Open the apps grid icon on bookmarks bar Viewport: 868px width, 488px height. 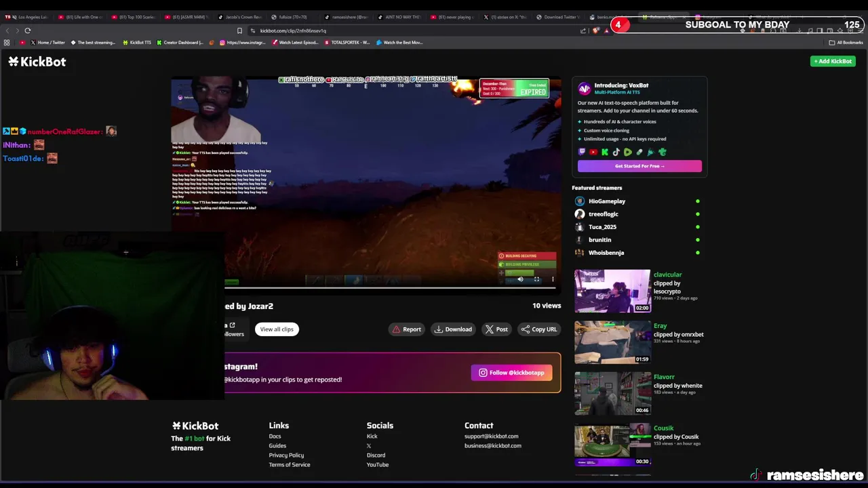tap(7, 43)
